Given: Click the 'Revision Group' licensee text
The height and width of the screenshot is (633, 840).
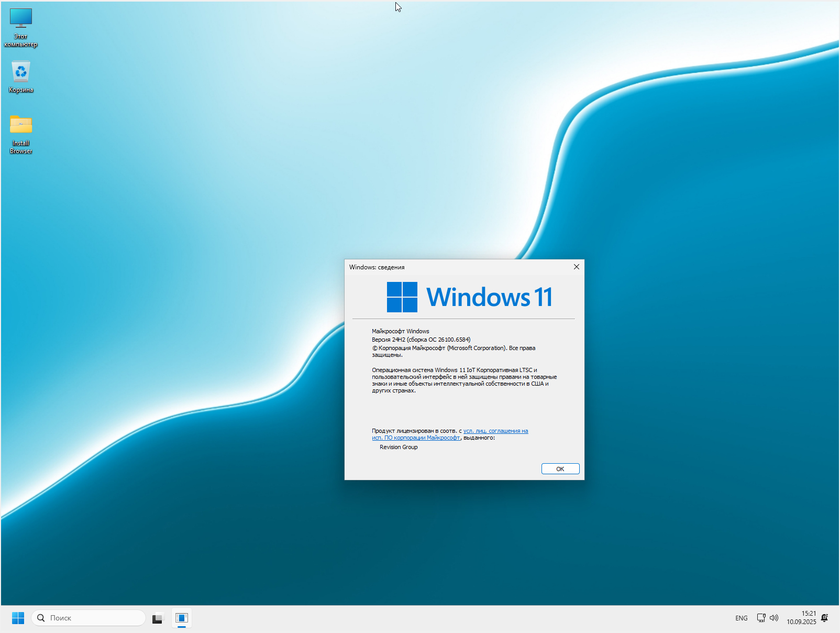Looking at the screenshot, I should pyautogui.click(x=399, y=447).
